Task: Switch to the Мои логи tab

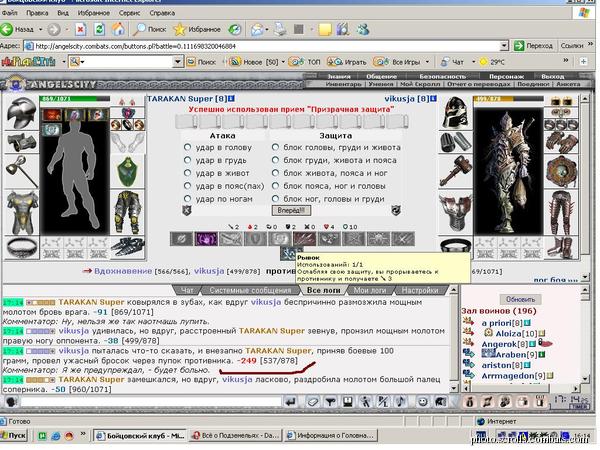Action: (369, 290)
